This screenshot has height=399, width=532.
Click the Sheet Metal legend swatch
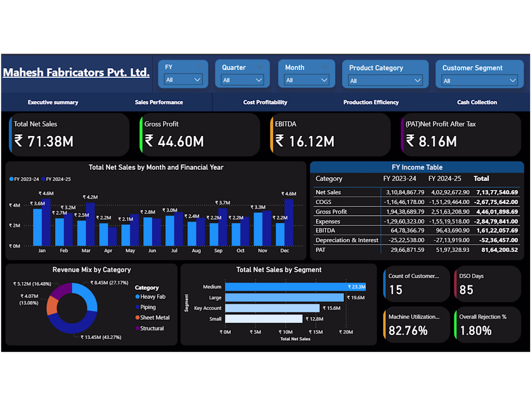click(137, 318)
